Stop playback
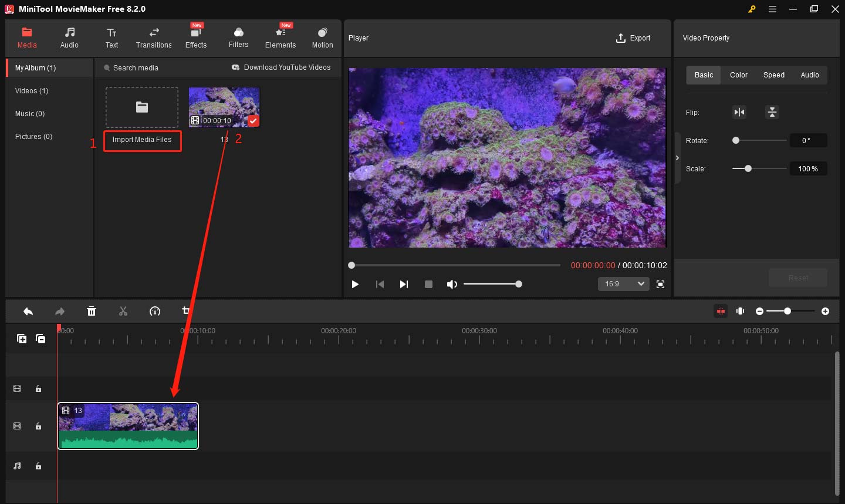This screenshot has height=504, width=845. click(x=428, y=285)
